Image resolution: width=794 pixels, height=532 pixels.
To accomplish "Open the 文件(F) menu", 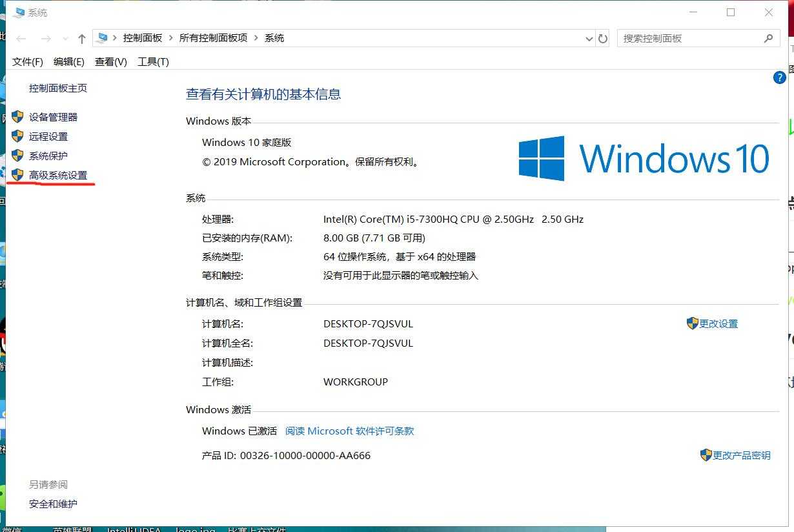I will [x=28, y=62].
